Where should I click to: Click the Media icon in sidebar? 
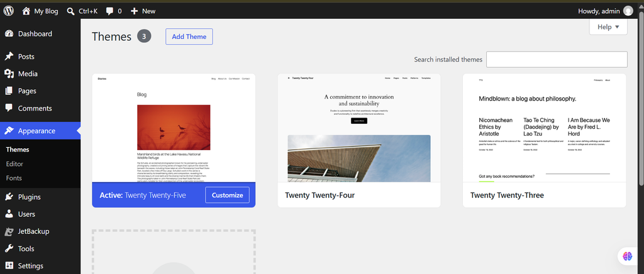pos(9,74)
